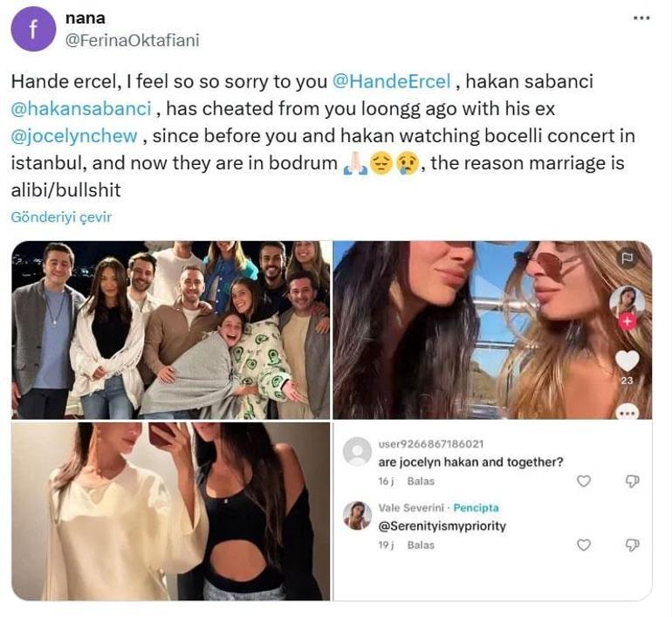This screenshot has width=672, height=617.
Task: Like Vale Severini's comment with heart
Action: [584, 545]
